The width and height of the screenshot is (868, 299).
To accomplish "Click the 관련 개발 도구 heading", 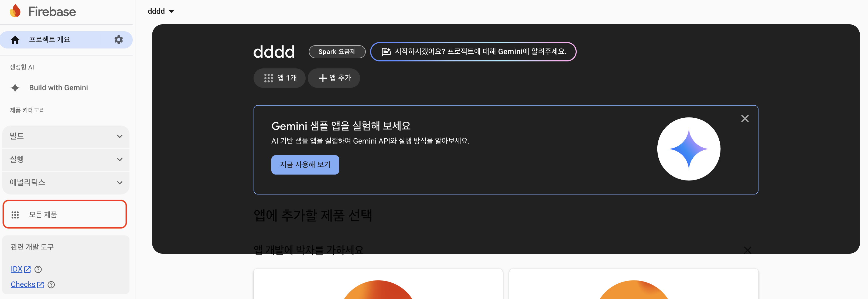I will point(32,247).
